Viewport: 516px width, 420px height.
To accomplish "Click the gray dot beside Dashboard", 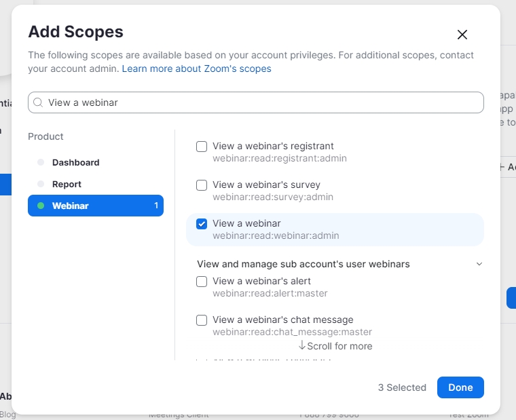I will point(41,162).
